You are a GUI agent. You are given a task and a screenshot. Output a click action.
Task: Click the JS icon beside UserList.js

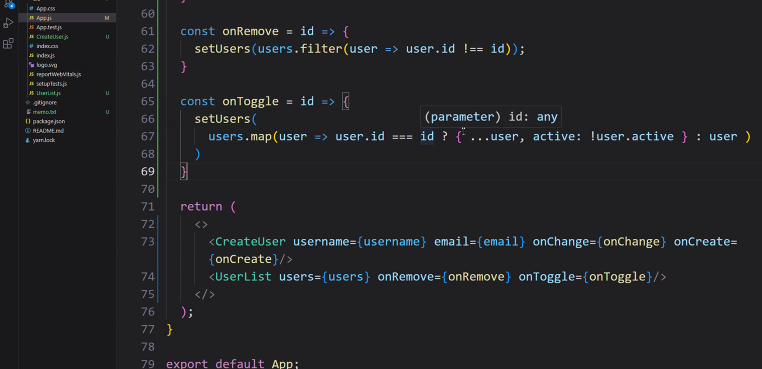tap(32, 93)
